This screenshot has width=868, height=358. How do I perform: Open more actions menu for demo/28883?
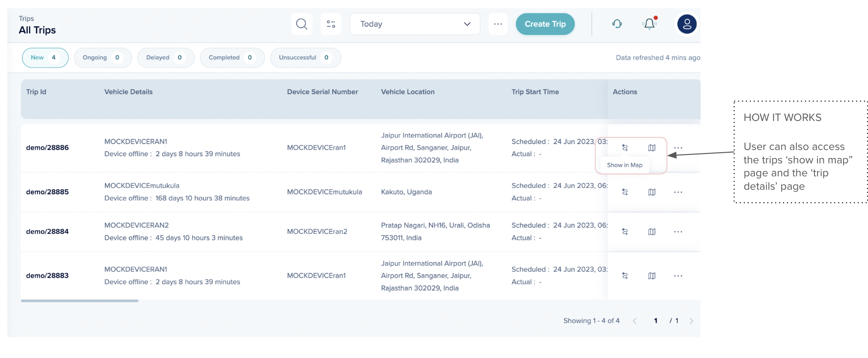click(678, 276)
